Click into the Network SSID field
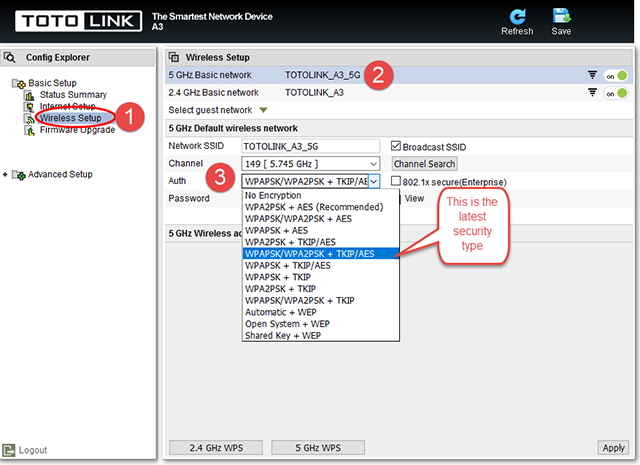The height and width of the screenshot is (465, 640). (x=311, y=146)
